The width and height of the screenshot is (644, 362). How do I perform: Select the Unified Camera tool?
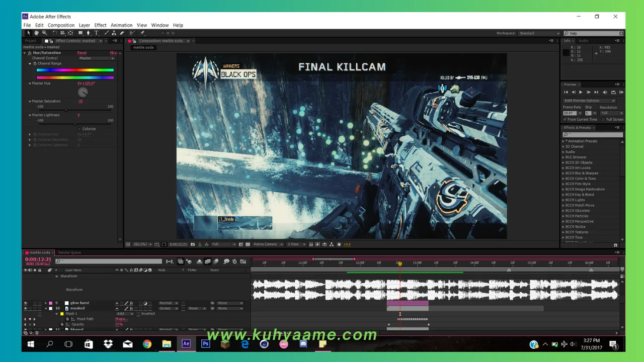click(62, 33)
